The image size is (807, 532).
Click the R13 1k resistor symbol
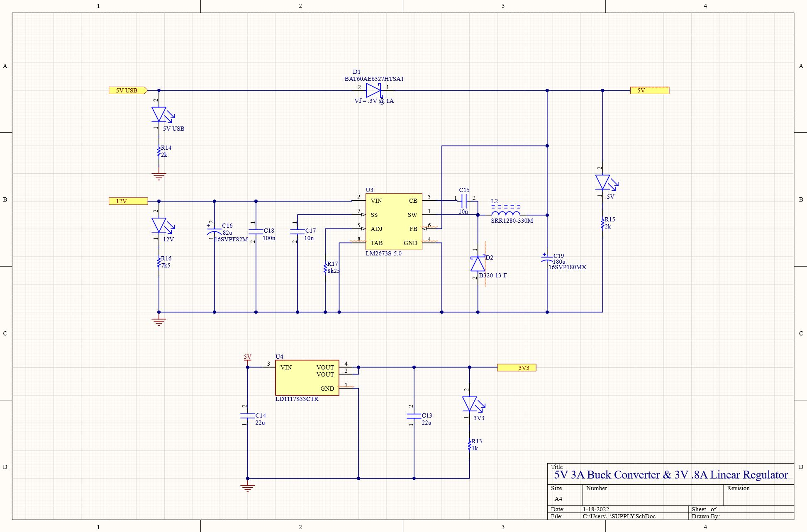pyautogui.click(x=469, y=446)
